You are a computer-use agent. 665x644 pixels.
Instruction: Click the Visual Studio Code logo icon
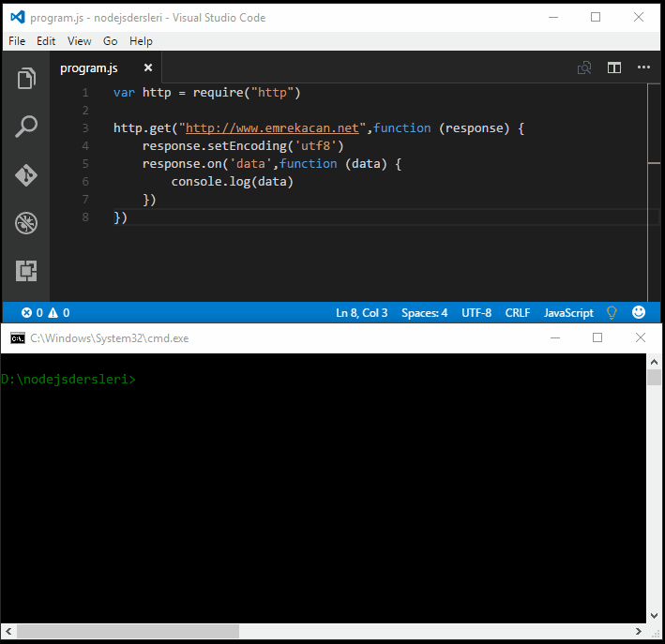click(18, 17)
